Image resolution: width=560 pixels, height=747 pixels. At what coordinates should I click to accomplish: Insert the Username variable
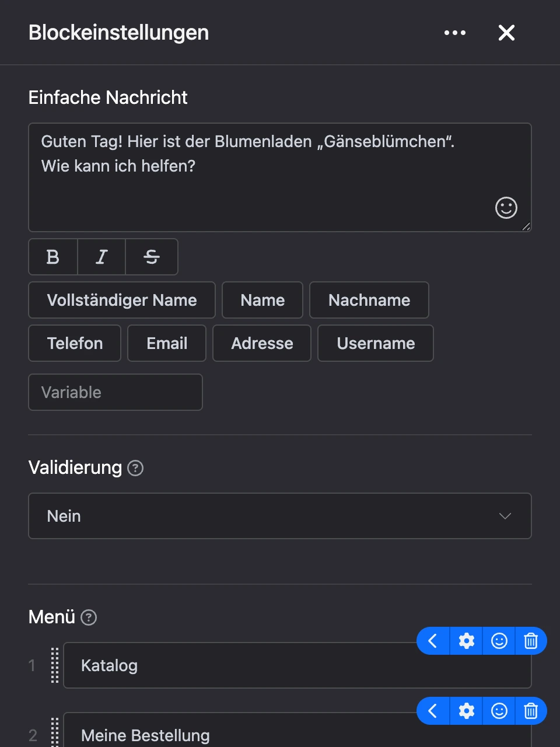[376, 343]
